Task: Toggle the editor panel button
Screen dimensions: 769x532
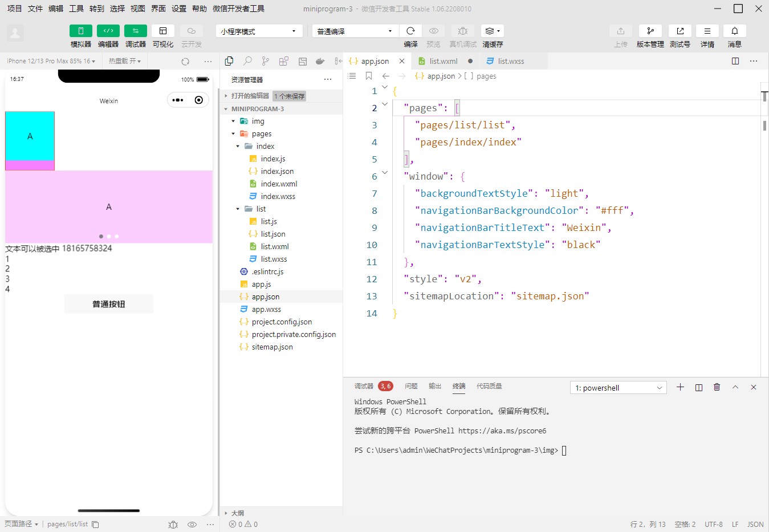Action: (x=108, y=31)
